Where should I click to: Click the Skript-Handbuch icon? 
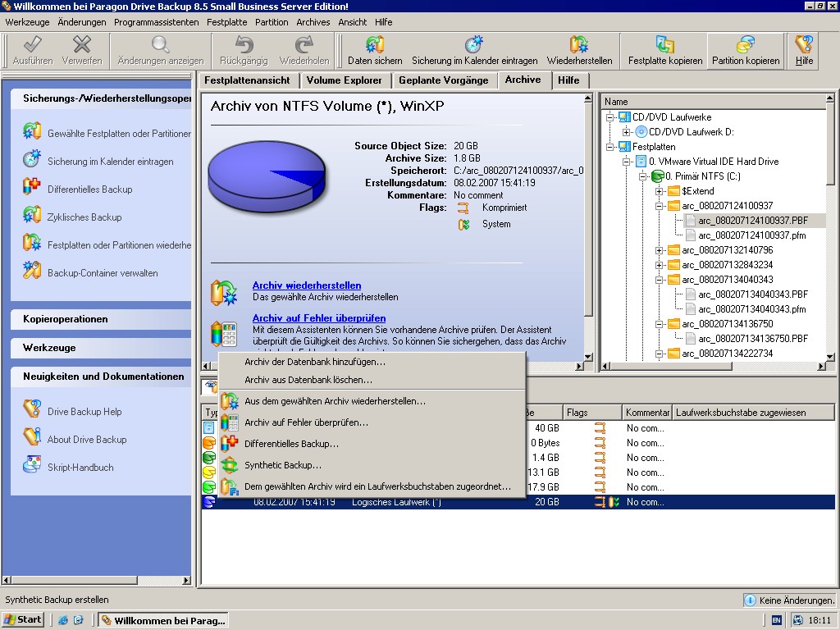(32, 465)
